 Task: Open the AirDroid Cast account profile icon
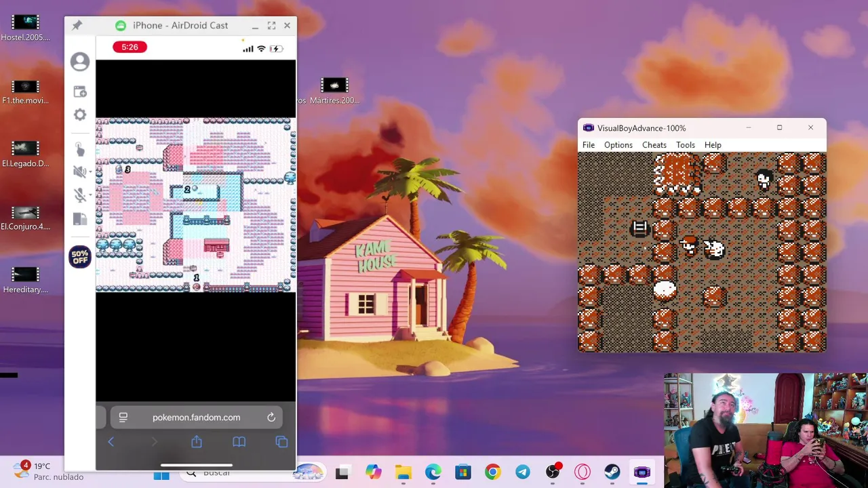coord(80,62)
